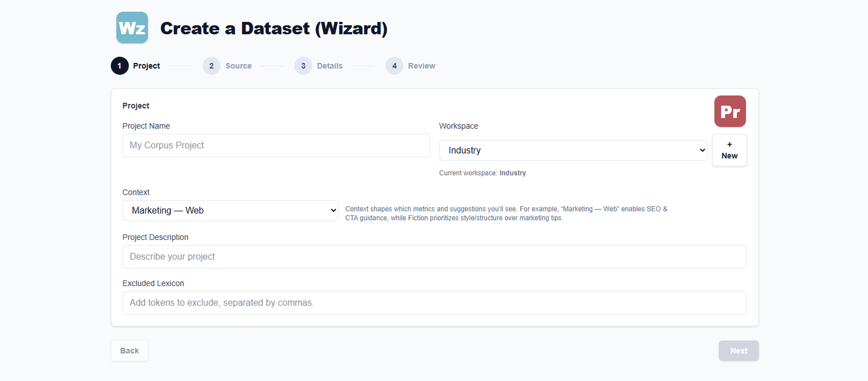The width and height of the screenshot is (868, 381).
Task: Click the step 2 number circle
Action: click(x=212, y=66)
